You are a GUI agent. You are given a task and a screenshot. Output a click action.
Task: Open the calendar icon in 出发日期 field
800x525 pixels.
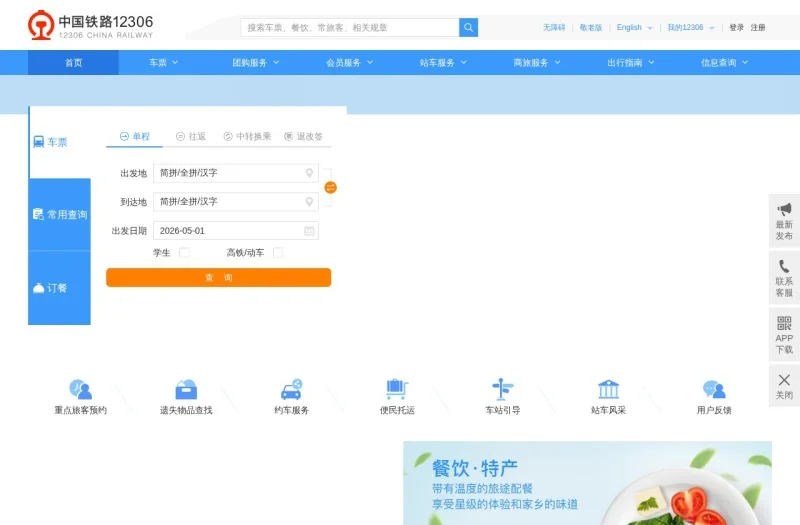click(x=309, y=231)
